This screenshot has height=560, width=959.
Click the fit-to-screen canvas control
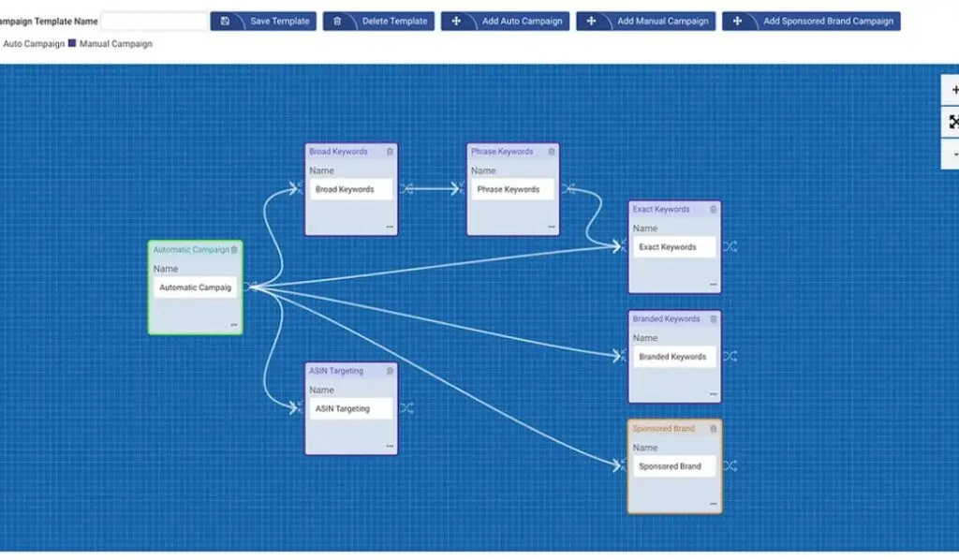coord(952,122)
